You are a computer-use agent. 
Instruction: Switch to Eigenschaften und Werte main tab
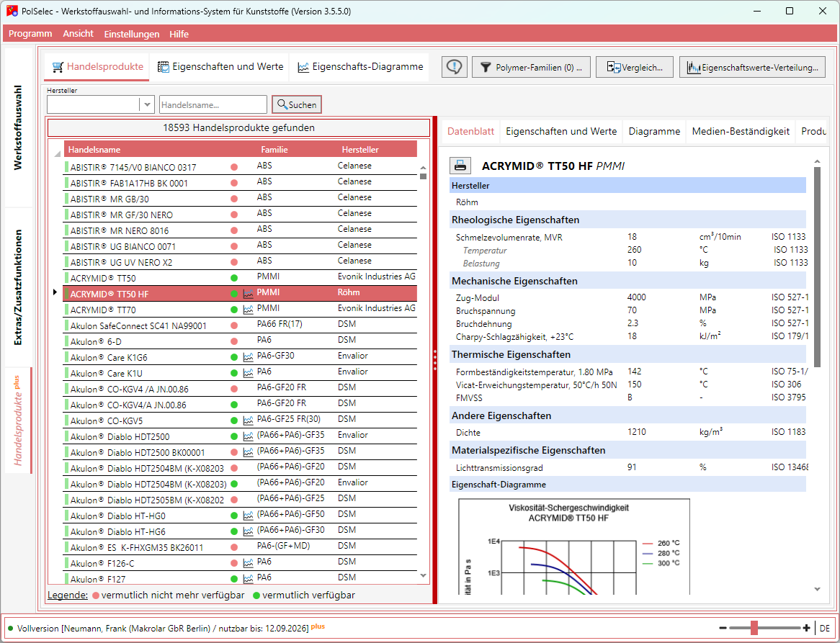tap(220, 67)
